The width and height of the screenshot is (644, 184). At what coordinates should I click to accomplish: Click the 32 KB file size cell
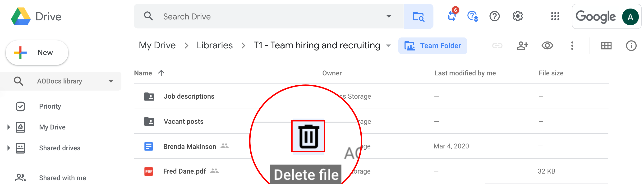click(x=547, y=171)
